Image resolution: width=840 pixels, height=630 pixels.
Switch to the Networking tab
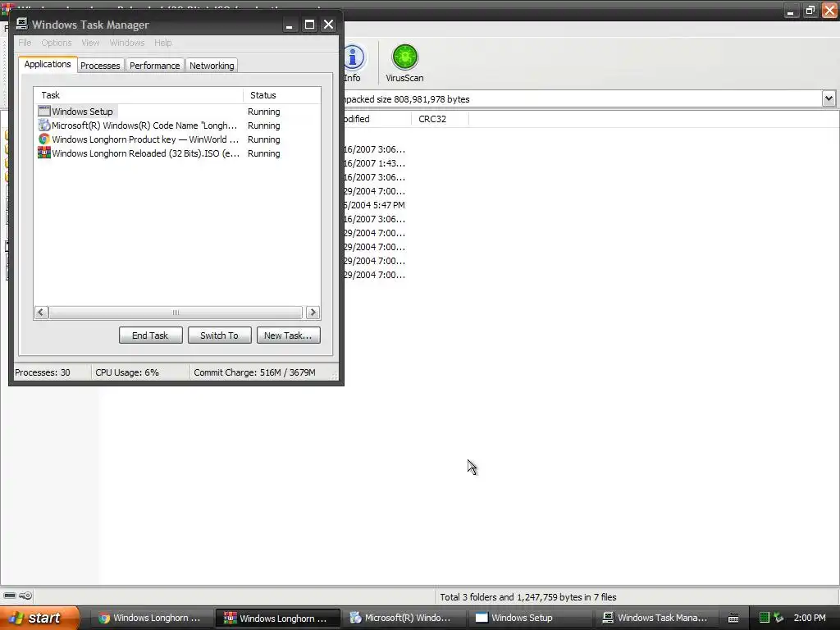[212, 66]
